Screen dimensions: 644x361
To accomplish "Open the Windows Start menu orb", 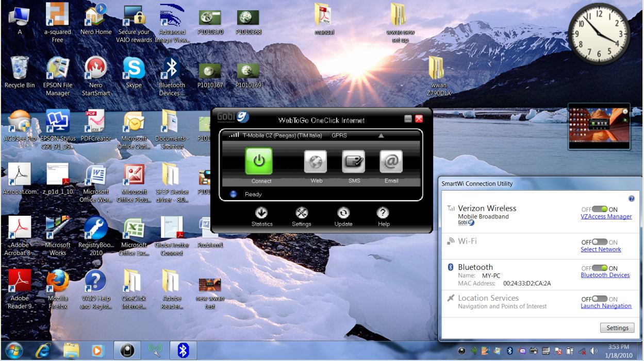I will [x=14, y=351].
